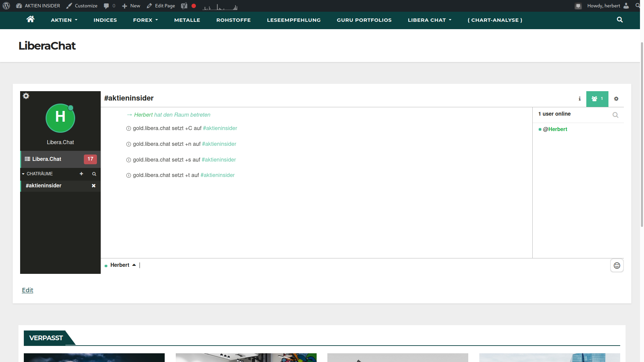The width and height of the screenshot is (644, 362).
Task: Click the chat message input field
Action: click(x=369, y=265)
